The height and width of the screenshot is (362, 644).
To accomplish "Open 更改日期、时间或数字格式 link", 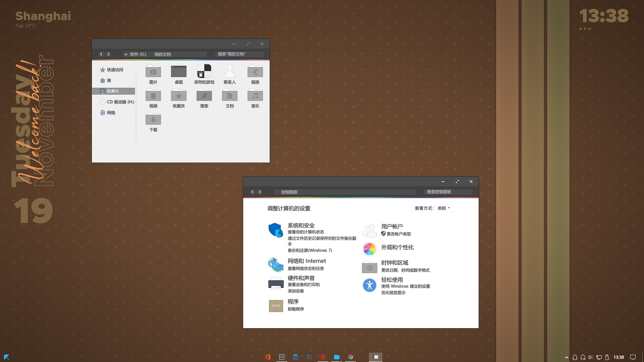I will (x=405, y=270).
